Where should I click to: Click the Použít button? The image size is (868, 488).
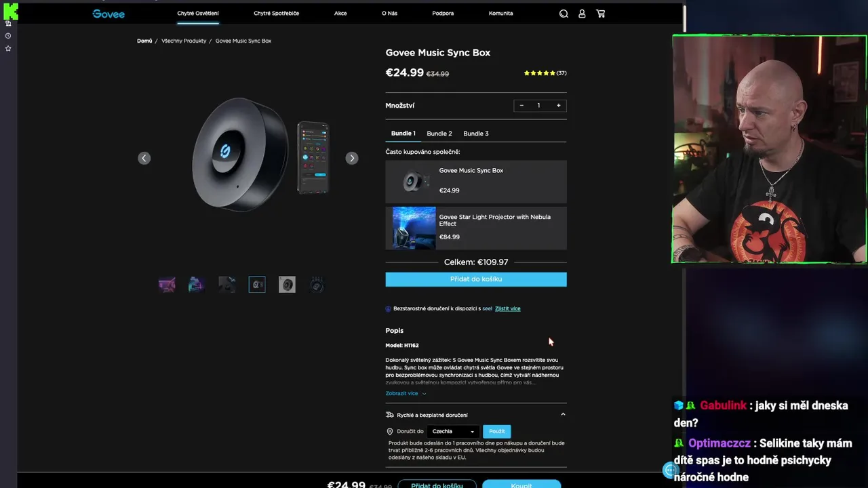[497, 431]
